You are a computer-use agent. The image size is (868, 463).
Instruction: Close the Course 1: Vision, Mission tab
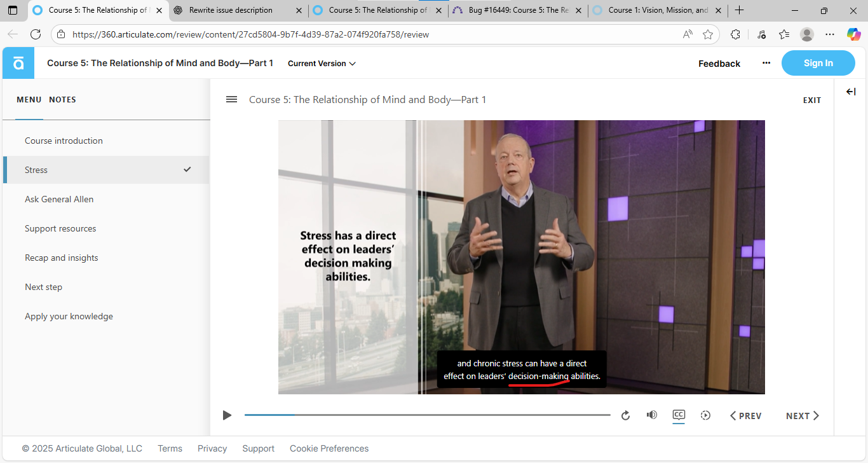pyautogui.click(x=719, y=10)
